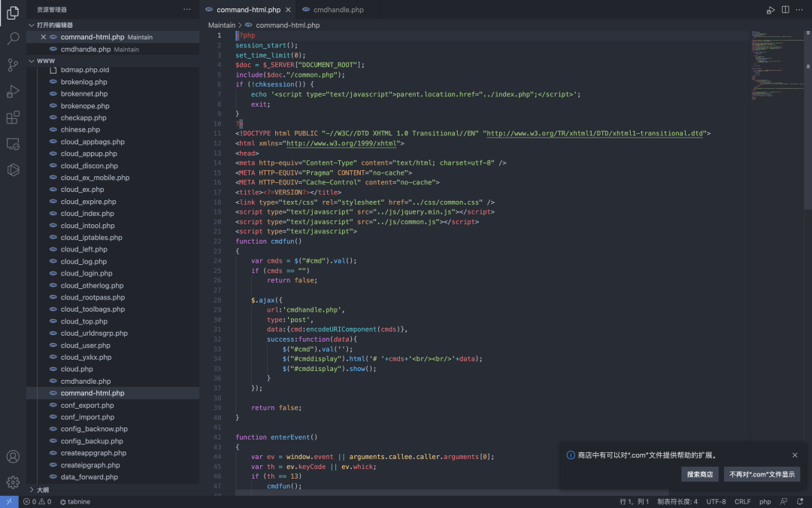Click Maintain in the breadcrumb
The height and width of the screenshot is (508, 812).
[222, 25]
